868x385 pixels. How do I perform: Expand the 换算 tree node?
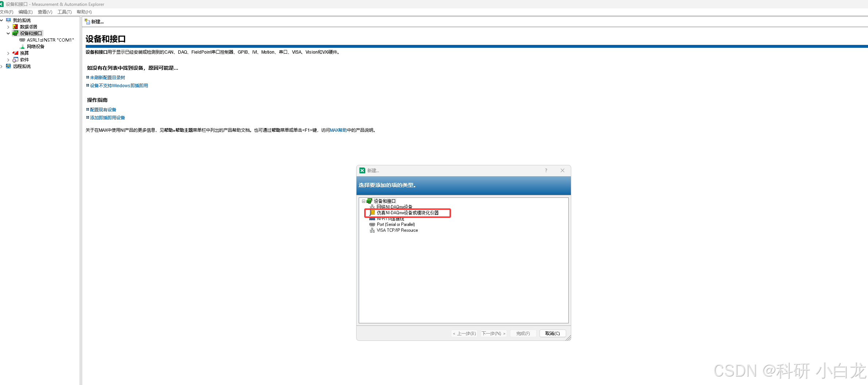click(x=8, y=53)
